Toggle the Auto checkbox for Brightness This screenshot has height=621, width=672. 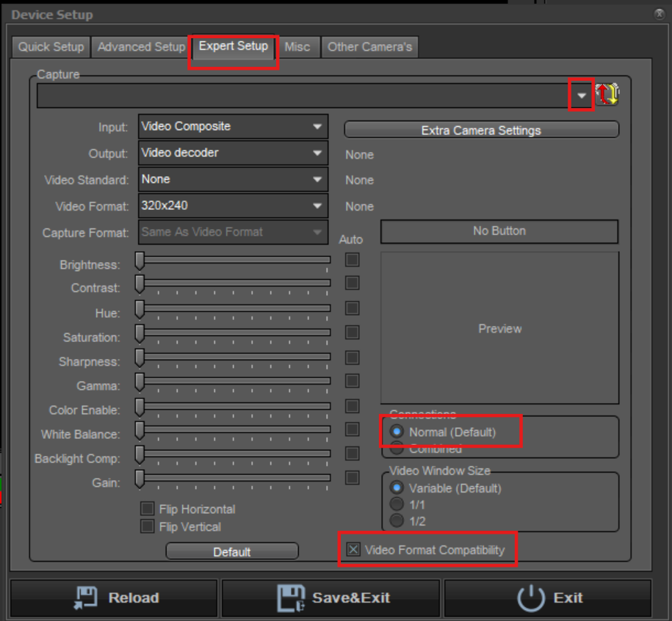pyautogui.click(x=351, y=259)
